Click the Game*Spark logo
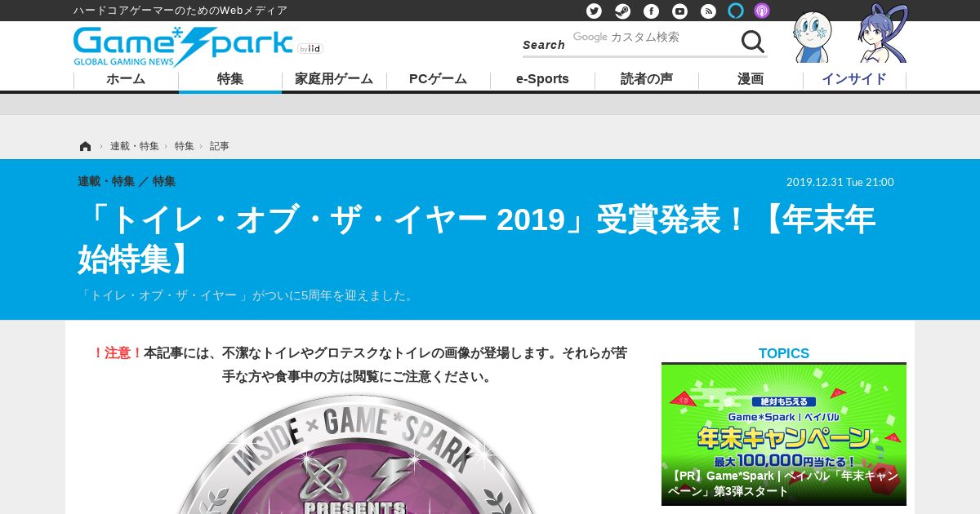The image size is (980, 514). pos(183,47)
